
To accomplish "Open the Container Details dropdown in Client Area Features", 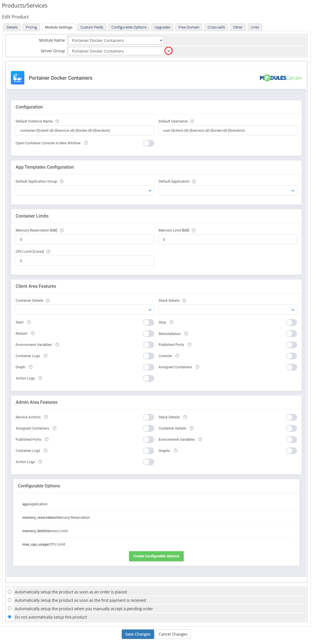I will tap(85, 310).
